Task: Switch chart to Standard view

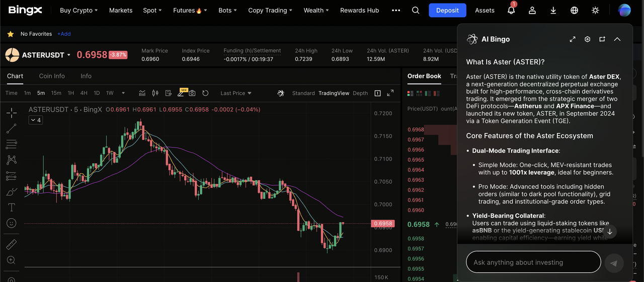Action: click(x=303, y=93)
